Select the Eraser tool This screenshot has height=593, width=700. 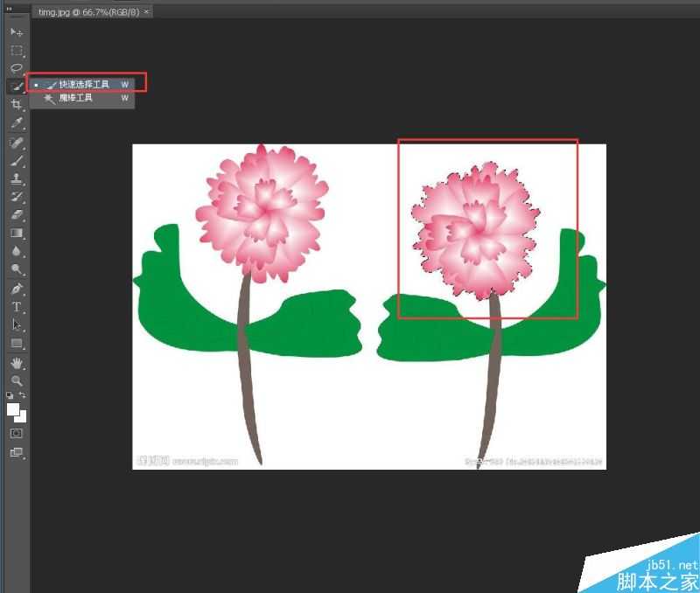click(16, 215)
